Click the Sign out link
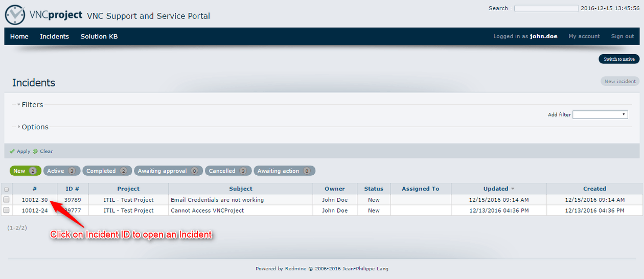Viewport: 644px width, 279px height. pos(622,36)
